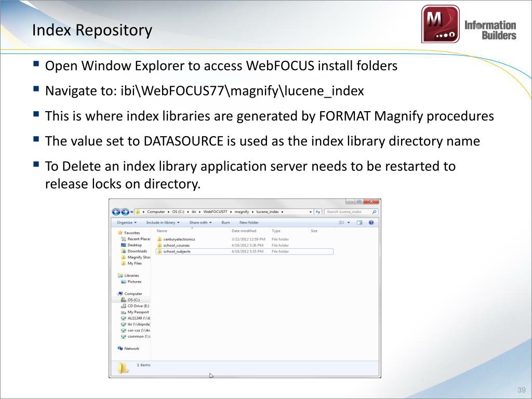
Task: Click the magnifier icon in search box
Action: click(374, 212)
